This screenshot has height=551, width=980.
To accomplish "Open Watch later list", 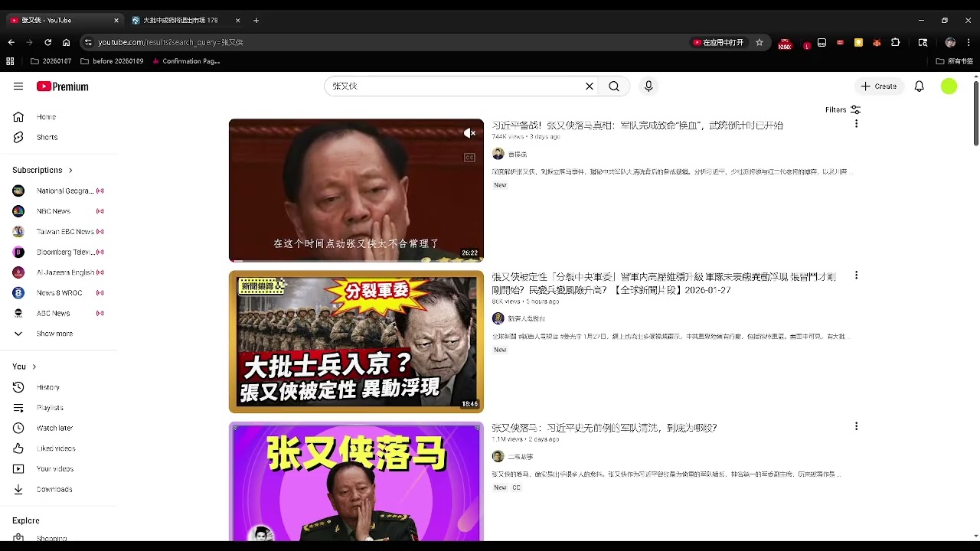I will pos(58,428).
